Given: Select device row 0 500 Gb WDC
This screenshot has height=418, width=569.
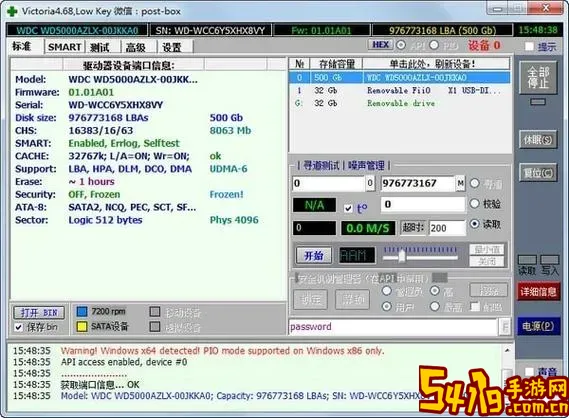Looking at the screenshot, I should point(399,77).
